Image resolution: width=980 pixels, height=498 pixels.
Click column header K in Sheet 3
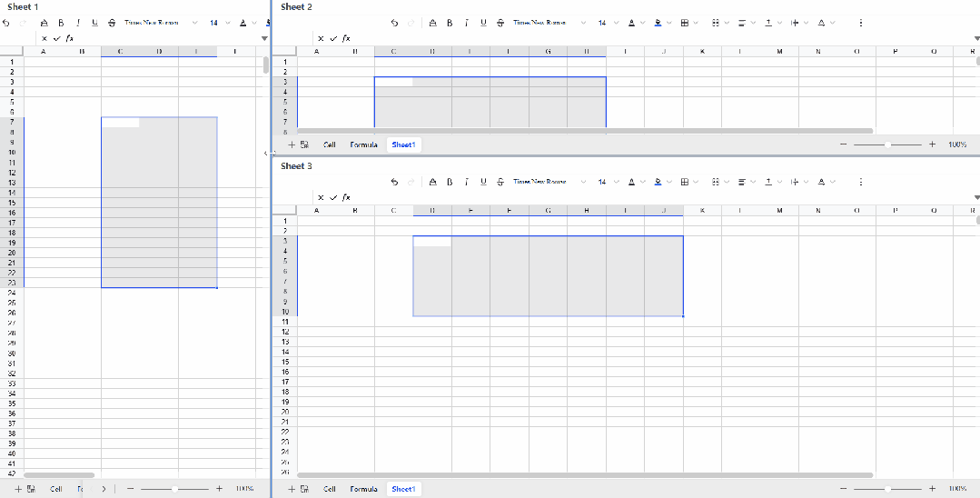tap(702, 211)
